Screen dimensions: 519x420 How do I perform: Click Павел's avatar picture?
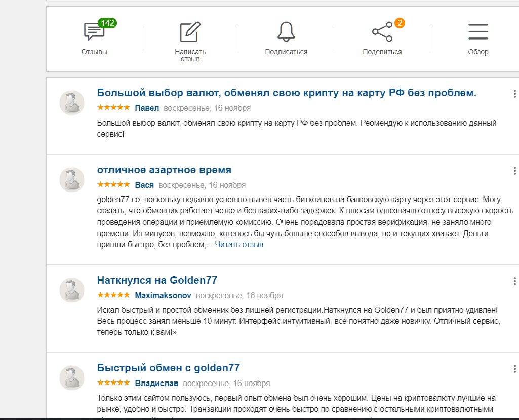(72, 103)
